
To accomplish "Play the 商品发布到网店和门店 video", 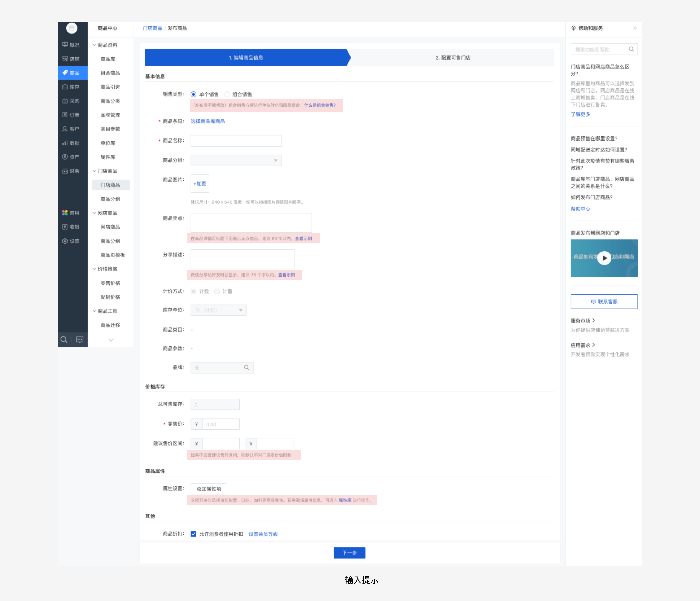I will (604, 258).
